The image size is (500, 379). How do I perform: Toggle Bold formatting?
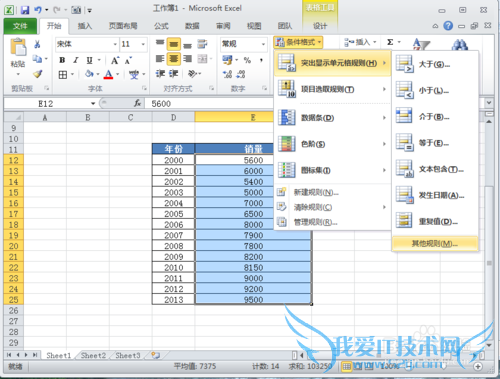coord(62,60)
